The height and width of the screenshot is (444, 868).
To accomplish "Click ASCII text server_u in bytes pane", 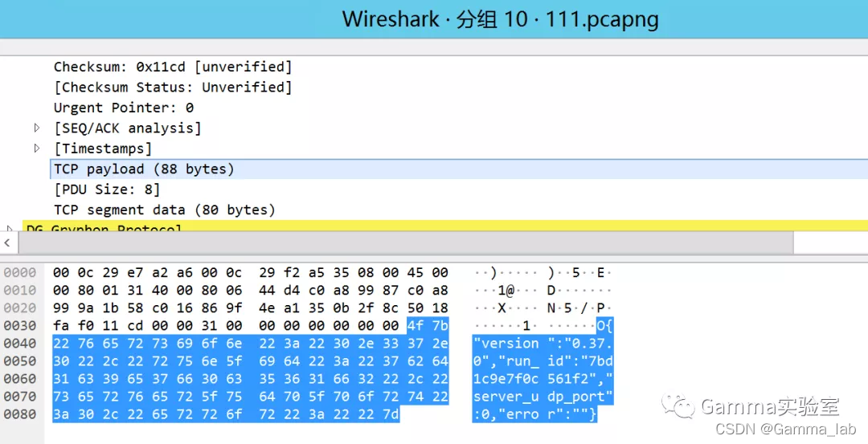I will (x=506, y=397).
